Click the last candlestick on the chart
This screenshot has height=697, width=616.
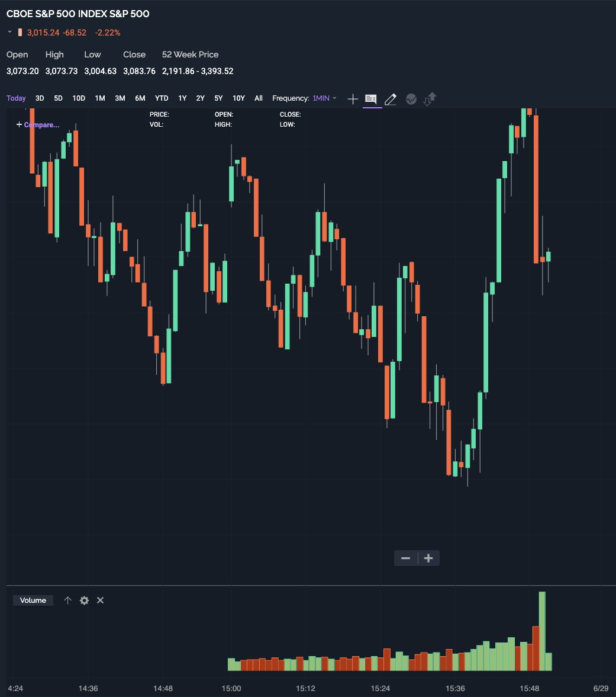[x=549, y=256]
